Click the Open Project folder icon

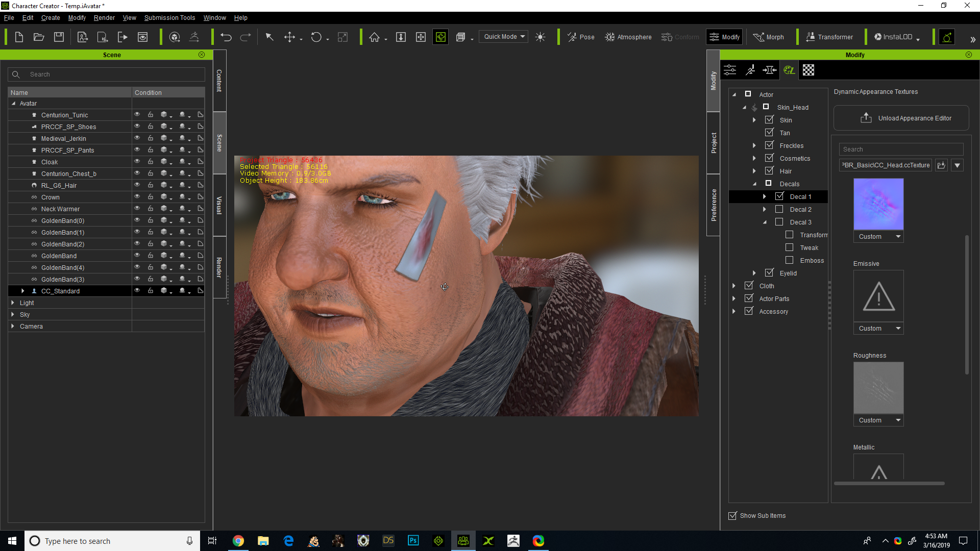point(39,37)
